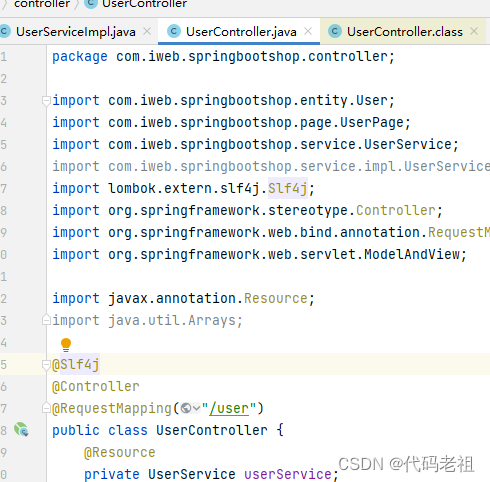Click the Spring bean gutter icon beside UserController class
Screen dimensions: 490x482
(21, 429)
